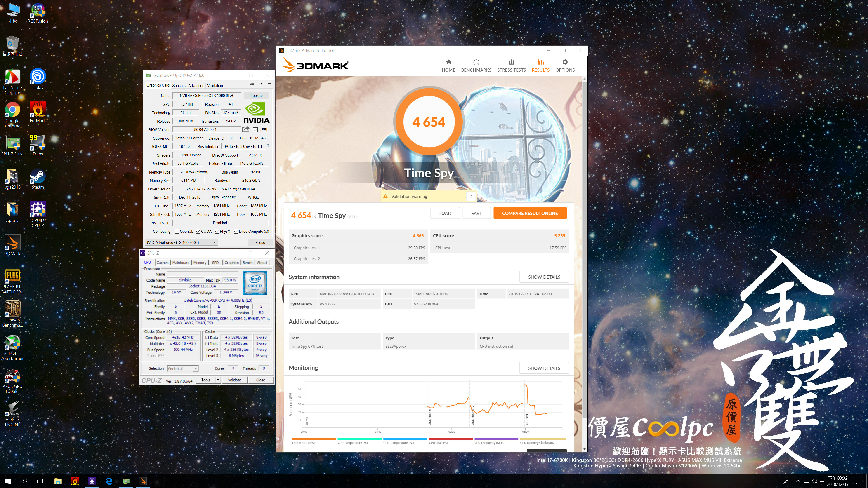Show hidden system tray icons chevron

[797, 481]
